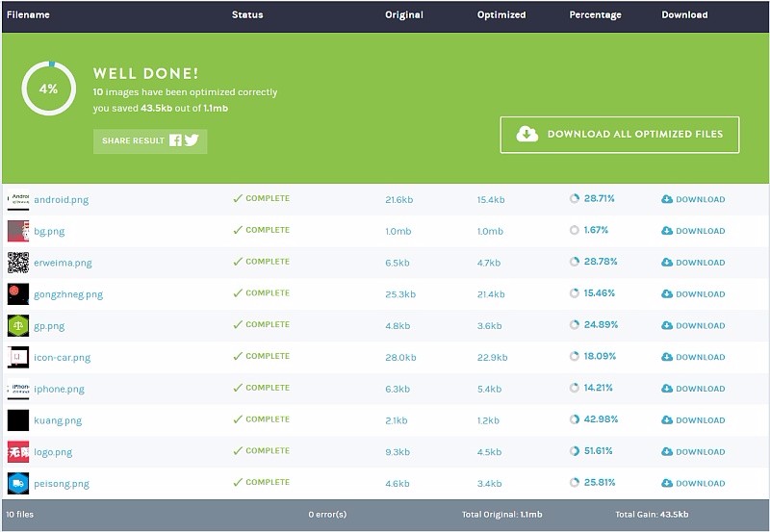Screen dimensions: 770x532
Task: Click the Twitter share icon
Action: (x=192, y=140)
